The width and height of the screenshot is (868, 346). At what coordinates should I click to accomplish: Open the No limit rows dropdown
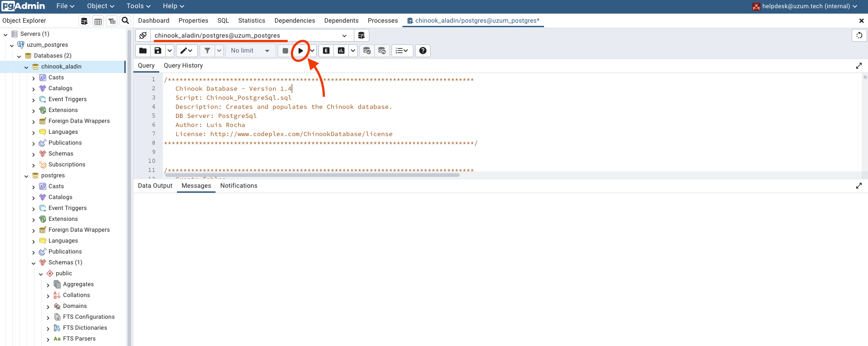point(250,51)
